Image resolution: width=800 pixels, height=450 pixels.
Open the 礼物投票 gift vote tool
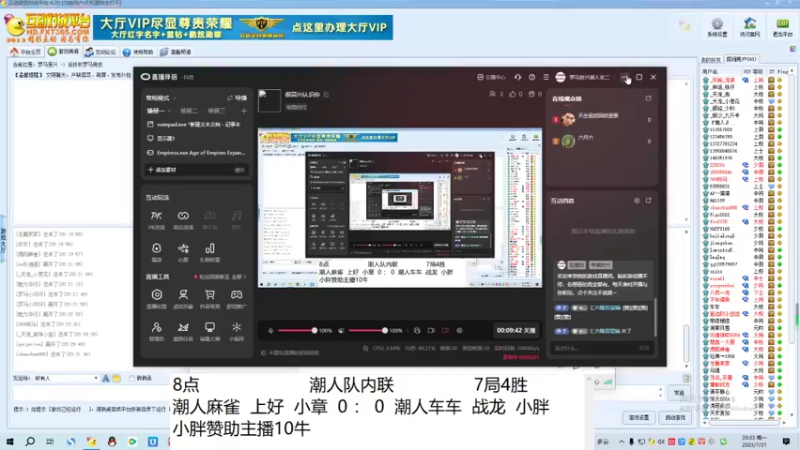tap(210, 252)
